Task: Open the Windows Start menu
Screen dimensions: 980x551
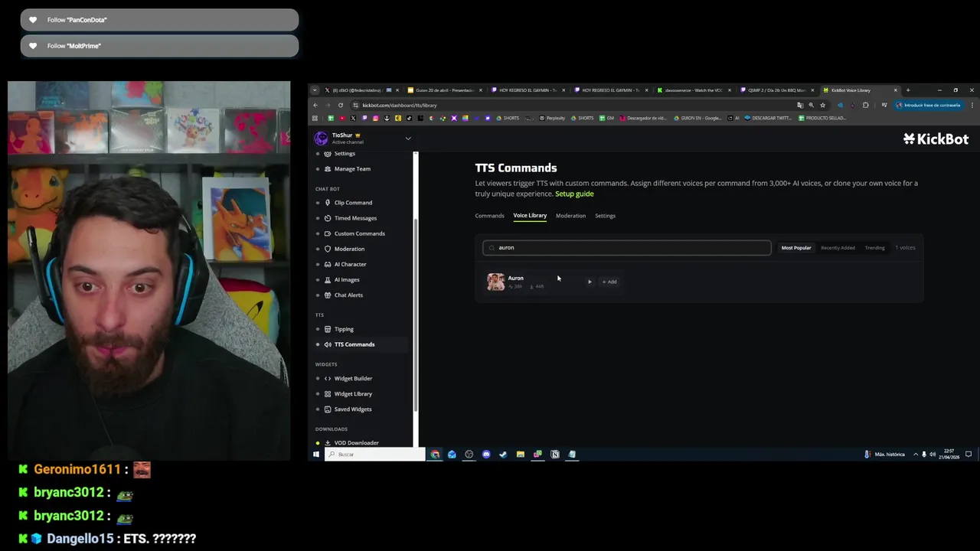Action: pos(315,454)
